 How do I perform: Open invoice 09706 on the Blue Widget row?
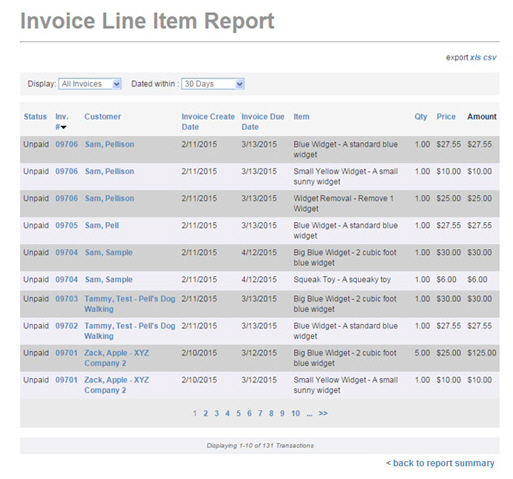[67, 144]
